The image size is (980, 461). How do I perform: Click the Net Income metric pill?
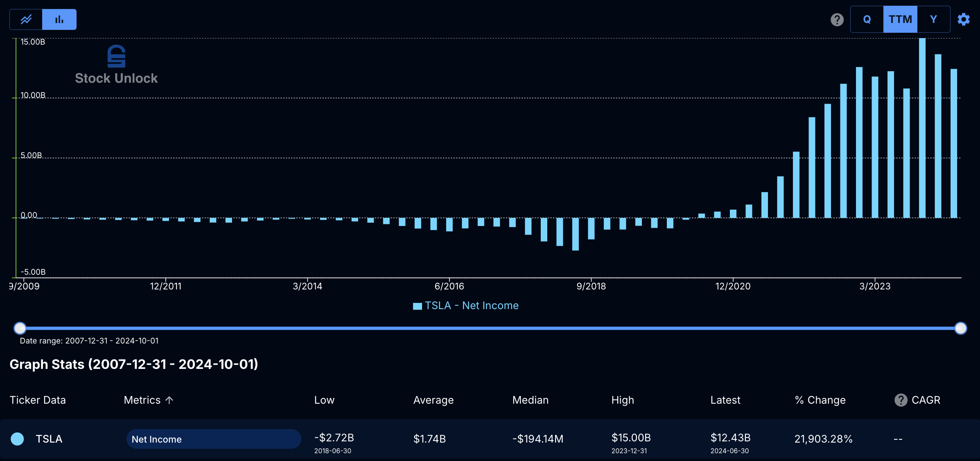(214, 439)
